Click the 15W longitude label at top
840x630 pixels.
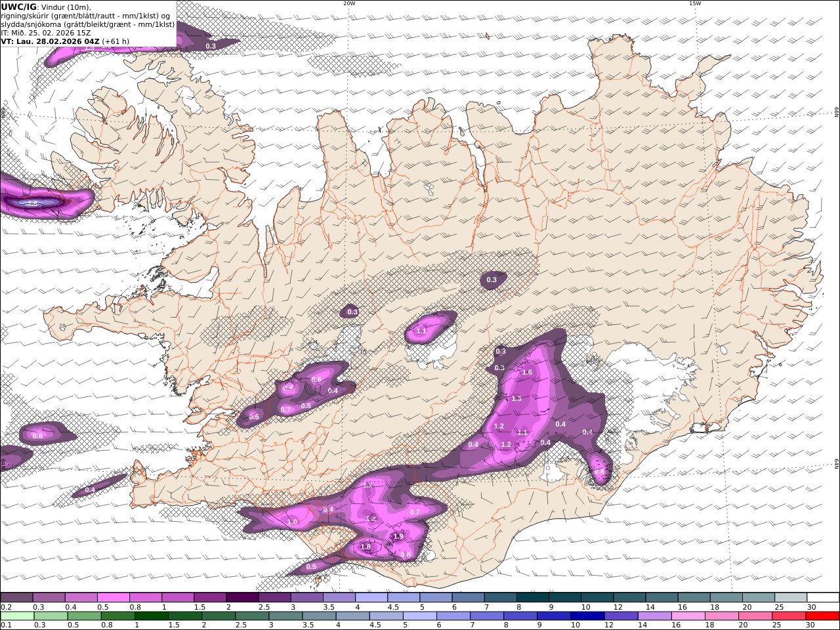click(x=695, y=3)
